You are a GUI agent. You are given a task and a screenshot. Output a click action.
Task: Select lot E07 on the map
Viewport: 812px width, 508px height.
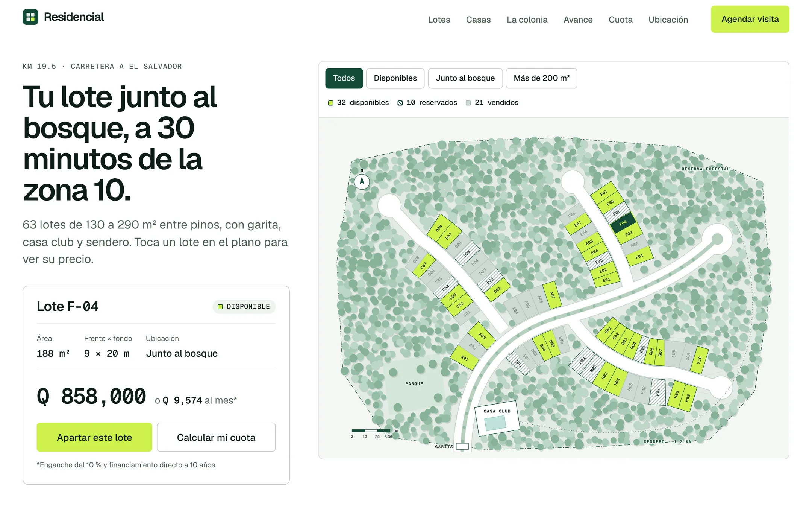[x=578, y=224]
